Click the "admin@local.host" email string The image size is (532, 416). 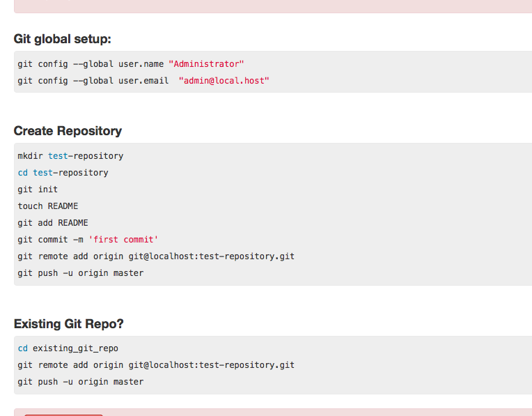tap(224, 81)
